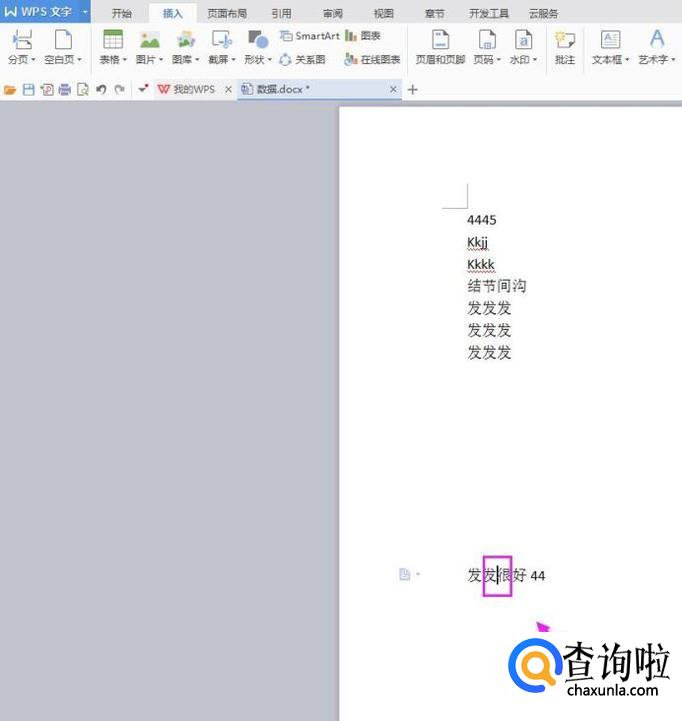This screenshot has width=682, height=721.
Task: Insert a table via the 表格 icon
Action: tap(113, 40)
